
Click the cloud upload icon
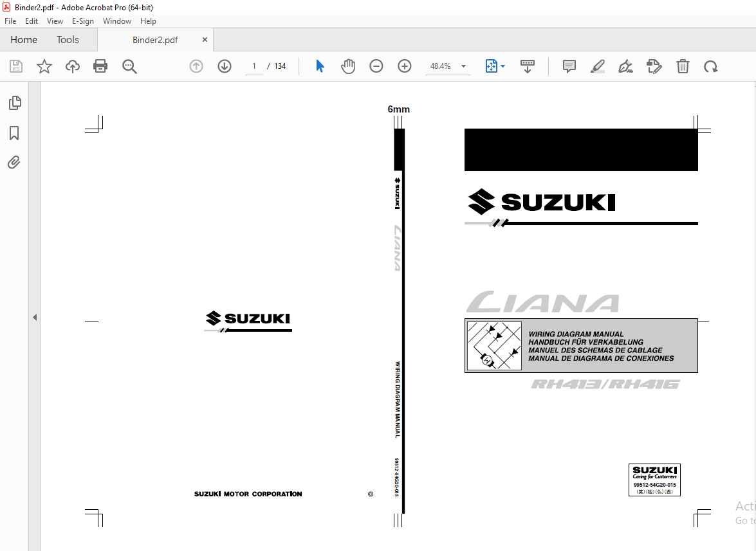tap(72, 66)
